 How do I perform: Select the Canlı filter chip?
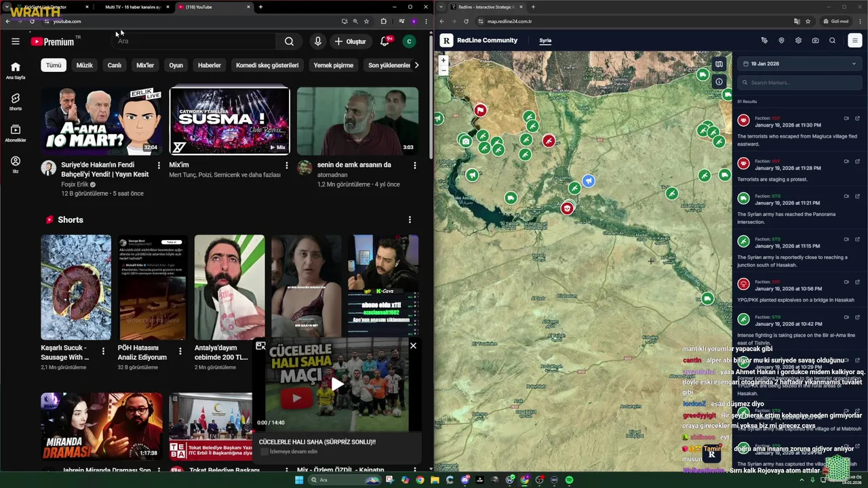click(x=114, y=65)
